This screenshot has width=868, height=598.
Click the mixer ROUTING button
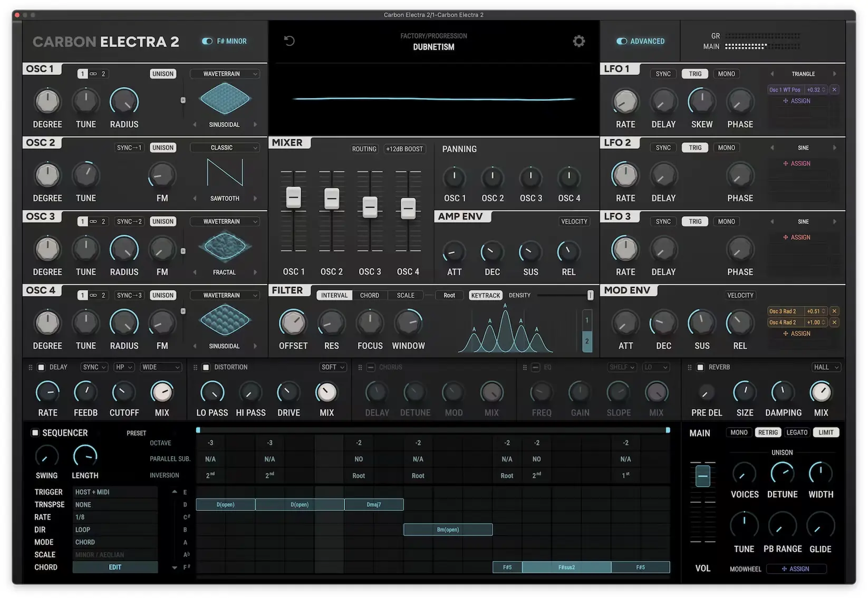tap(364, 149)
